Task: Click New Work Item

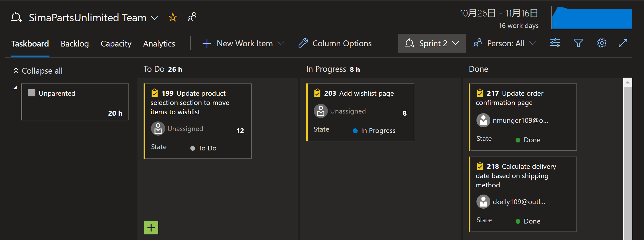Action: pyautogui.click(x=245, y=43)
